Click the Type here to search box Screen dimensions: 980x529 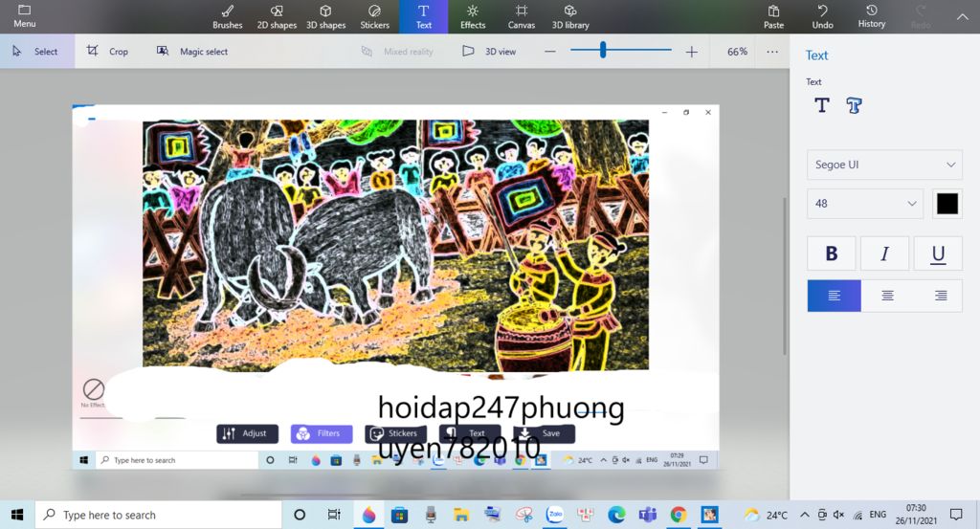158,515
